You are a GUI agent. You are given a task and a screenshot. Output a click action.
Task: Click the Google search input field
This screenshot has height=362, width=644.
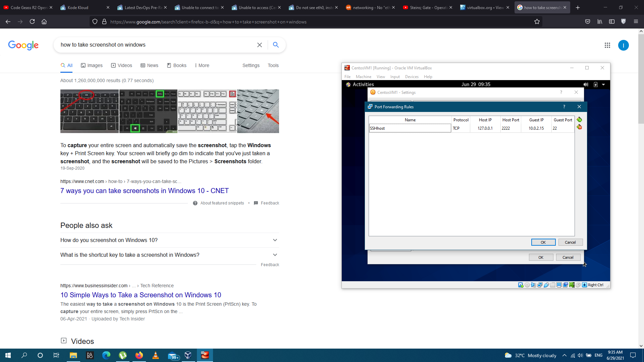(x=156, y=45)
